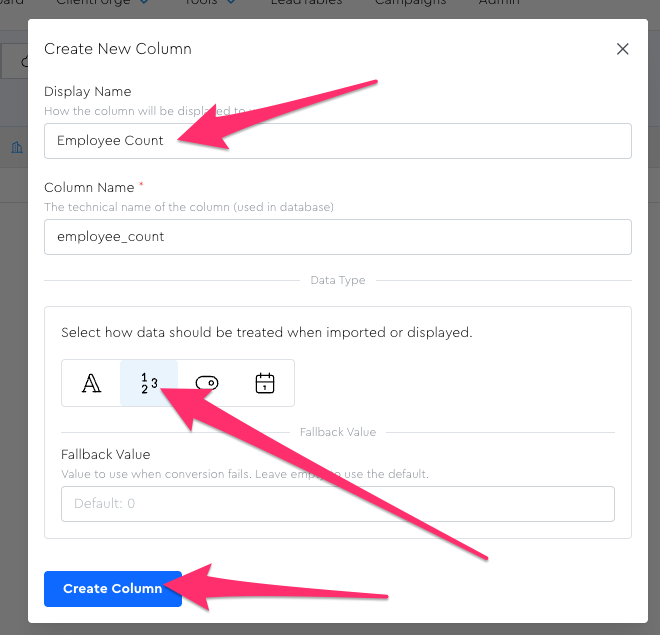660x635 pixels.
Task: Click the building icon behind the dialog
Action: 16,147
